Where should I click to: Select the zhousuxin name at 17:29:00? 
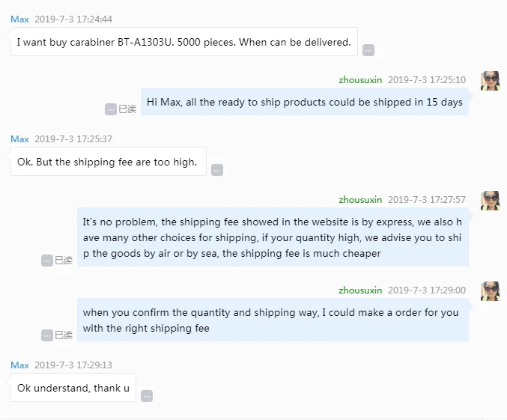coord(360,290)
